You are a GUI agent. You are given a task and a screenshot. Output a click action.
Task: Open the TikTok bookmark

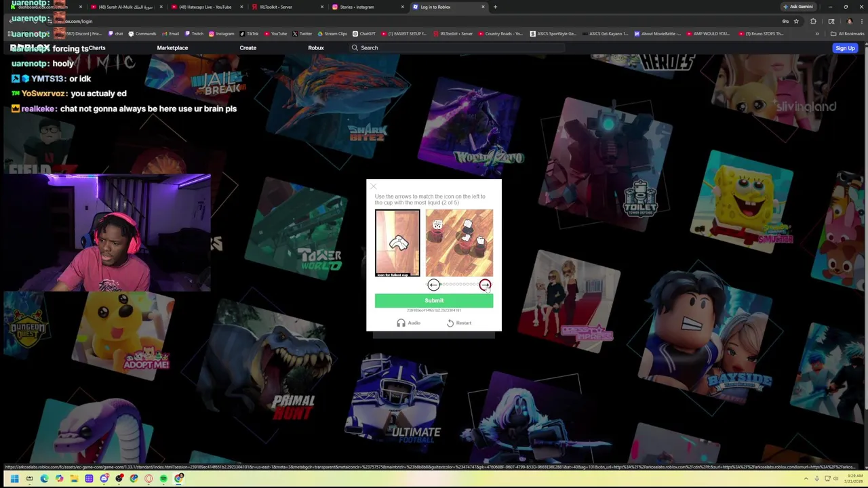point(249,33)
